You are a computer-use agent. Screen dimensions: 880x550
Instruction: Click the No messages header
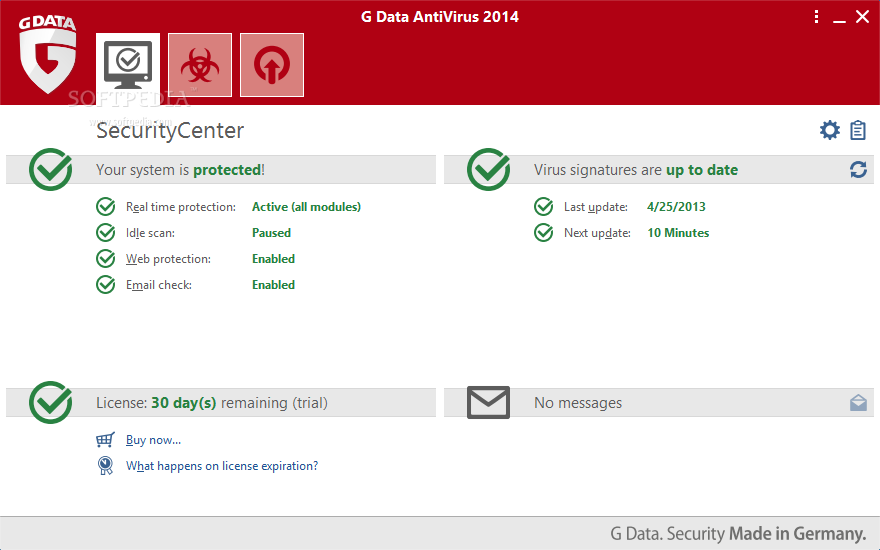point(578,403)
